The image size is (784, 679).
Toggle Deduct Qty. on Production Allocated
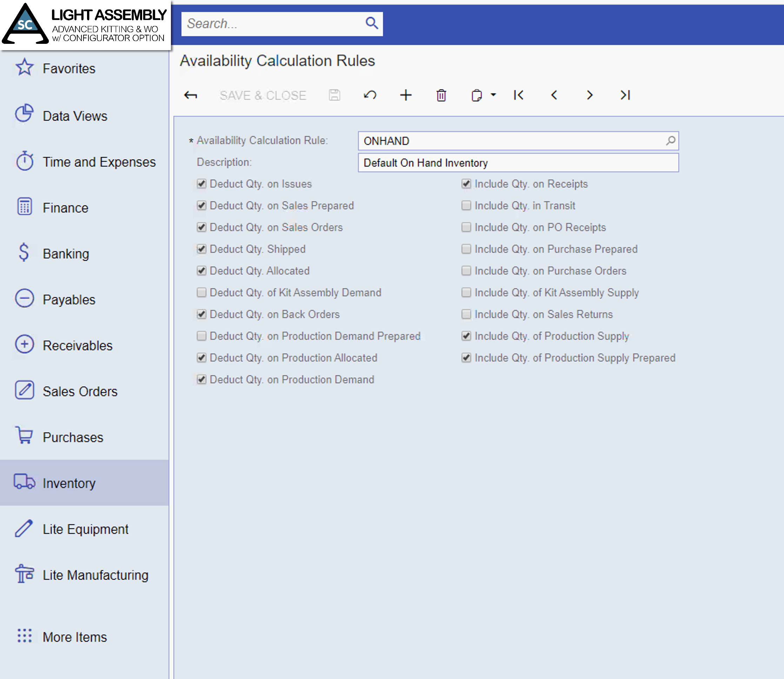pos(202,358)
